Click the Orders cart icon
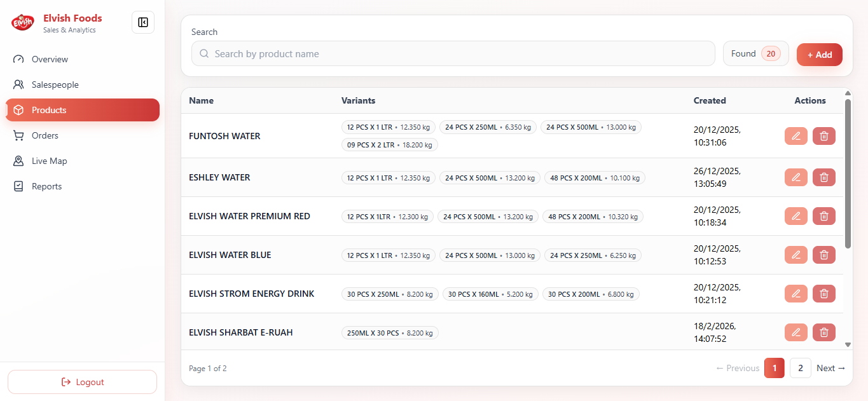The image size is (868, 401). [18, 135]
